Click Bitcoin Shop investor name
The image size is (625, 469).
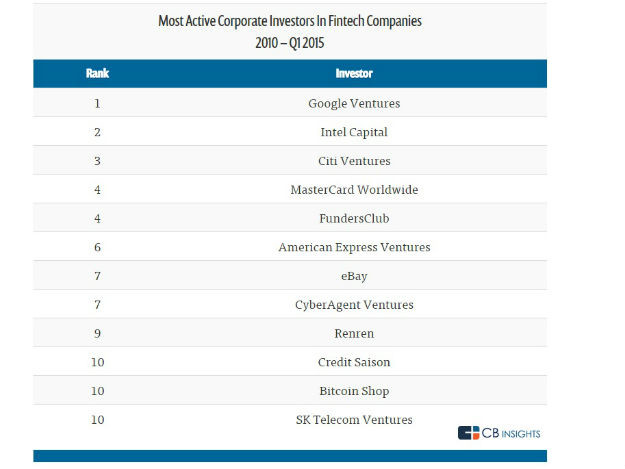click(x=354, y=391)
